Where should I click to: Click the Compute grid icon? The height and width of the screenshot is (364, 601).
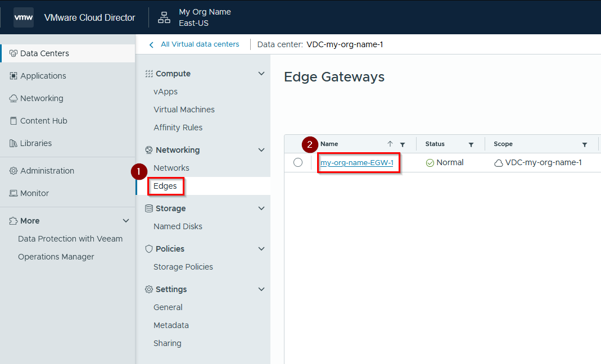pos(149,74)
